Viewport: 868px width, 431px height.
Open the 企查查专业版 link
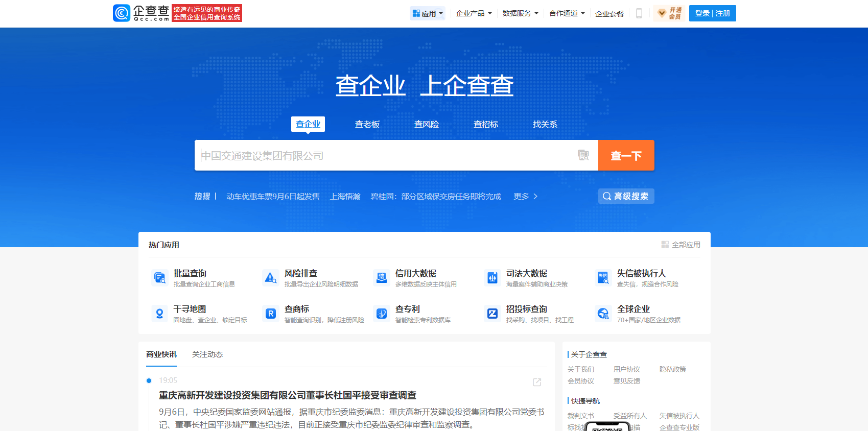(x=679, y=427)
